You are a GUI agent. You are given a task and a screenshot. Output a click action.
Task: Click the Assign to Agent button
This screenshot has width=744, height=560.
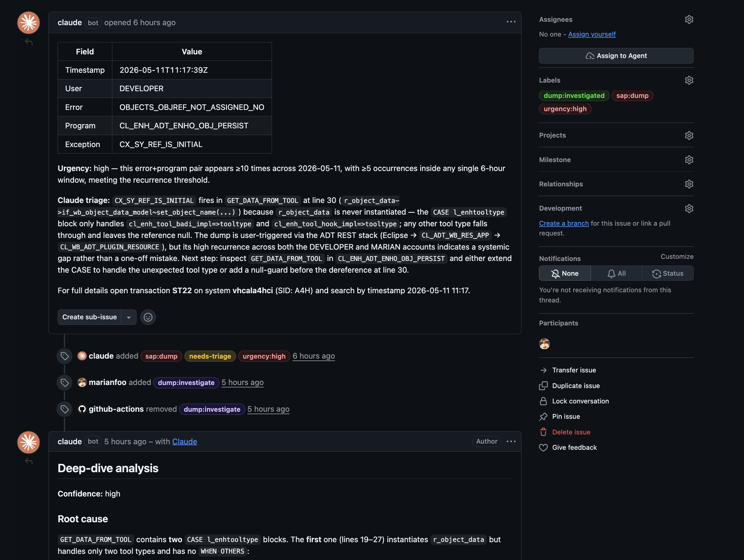point(616,56)
